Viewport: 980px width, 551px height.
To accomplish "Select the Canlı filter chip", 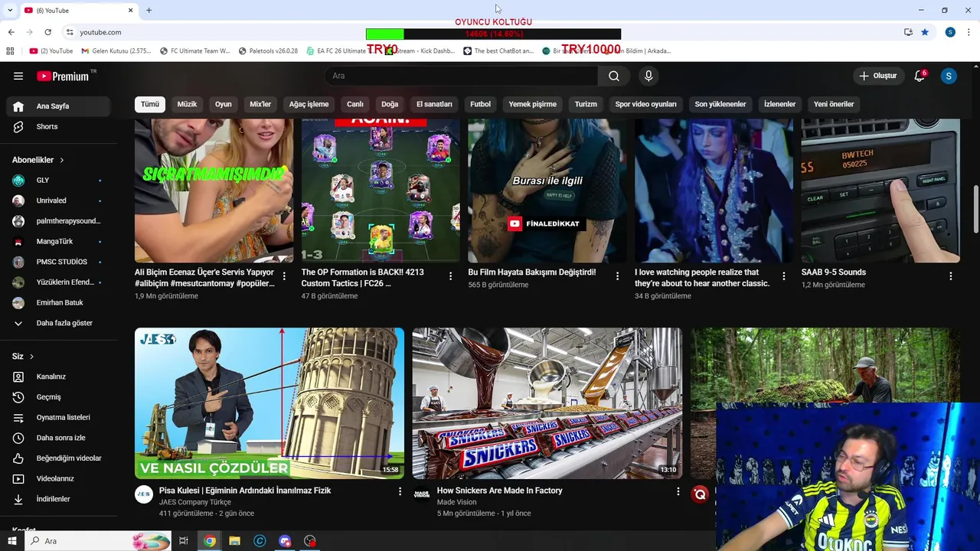I will 355,104.
